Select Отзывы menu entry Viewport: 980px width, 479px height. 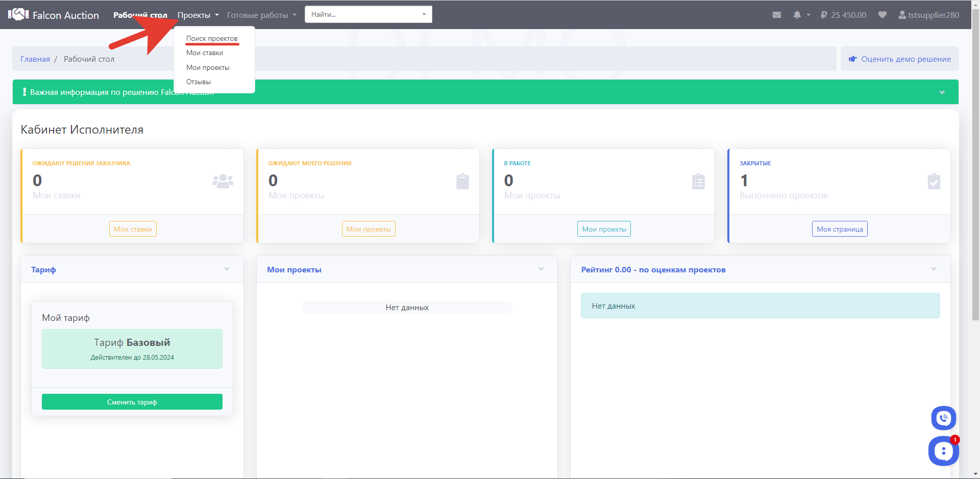199,82
